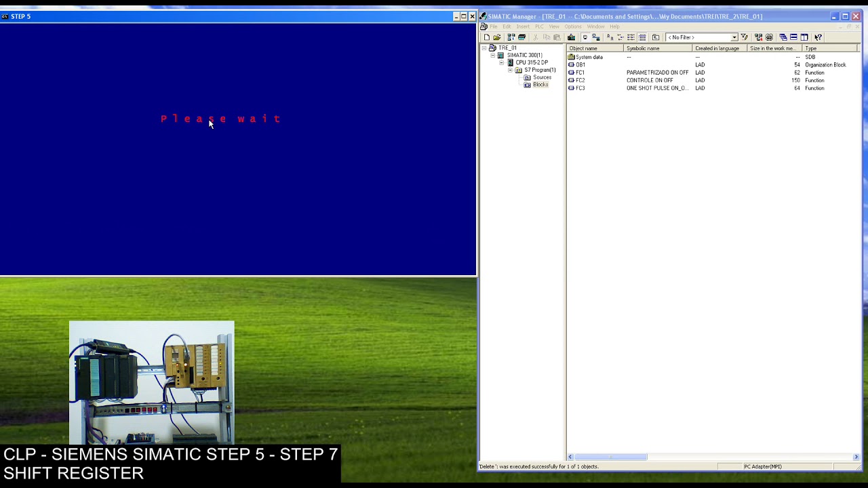Image resolution: width=868 pixels, height=488 pixels.
Task: Click the Open project folder icon
Action: coord(497,37)
